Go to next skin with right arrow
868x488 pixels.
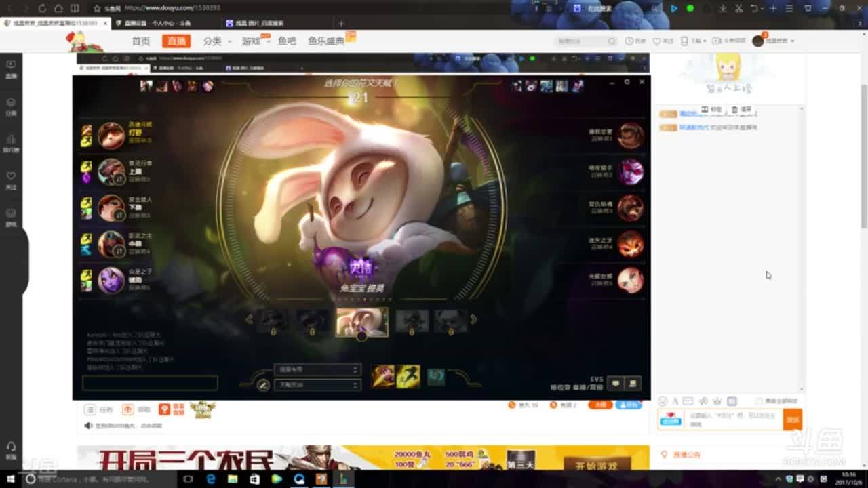coord(473,320)
